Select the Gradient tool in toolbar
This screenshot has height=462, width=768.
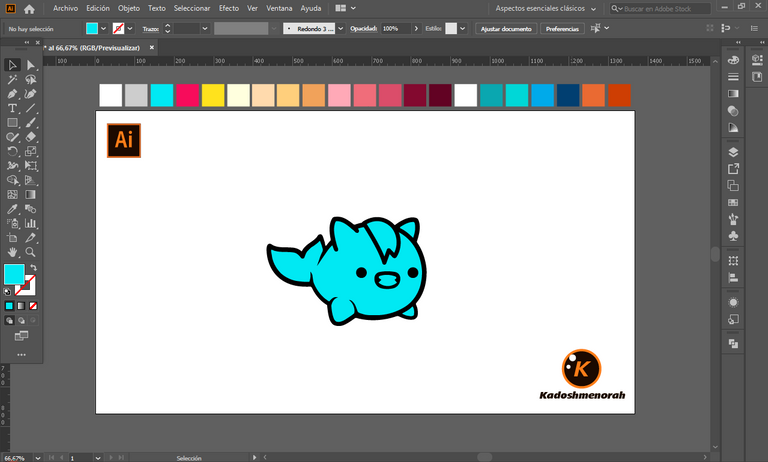[x=30, y=195]
